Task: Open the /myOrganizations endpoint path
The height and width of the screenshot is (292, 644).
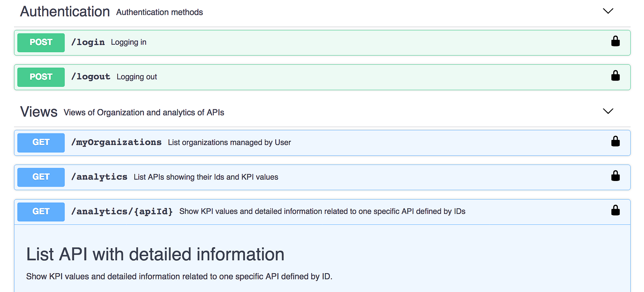Action: (x=116, y=142)
